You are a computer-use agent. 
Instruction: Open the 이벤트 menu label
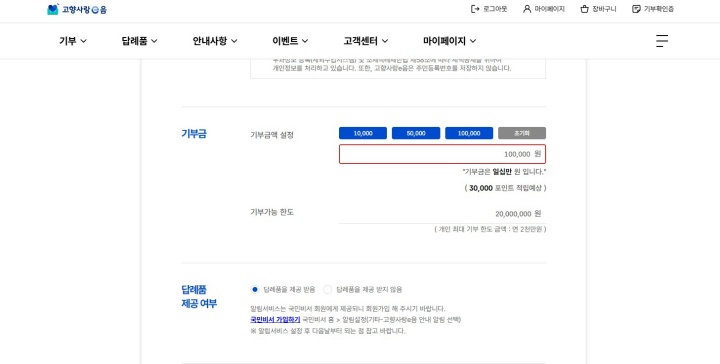point(285,41)
